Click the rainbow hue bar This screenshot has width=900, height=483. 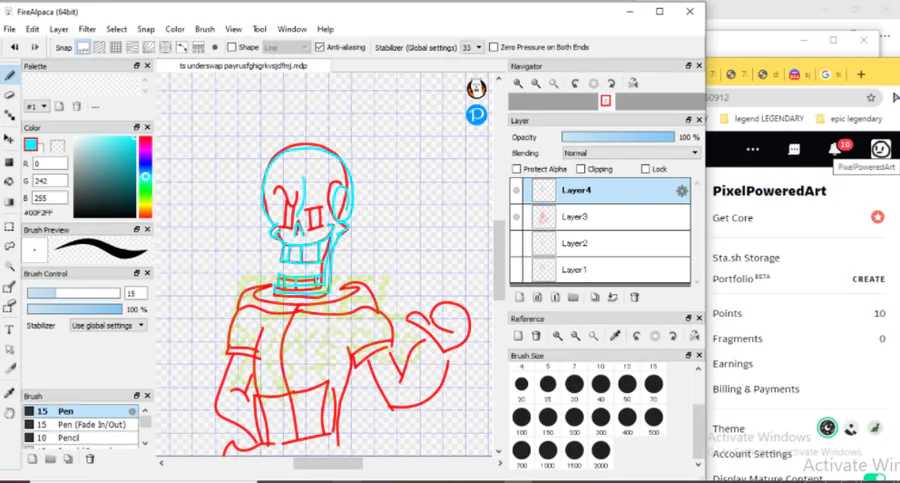(146, 177)
